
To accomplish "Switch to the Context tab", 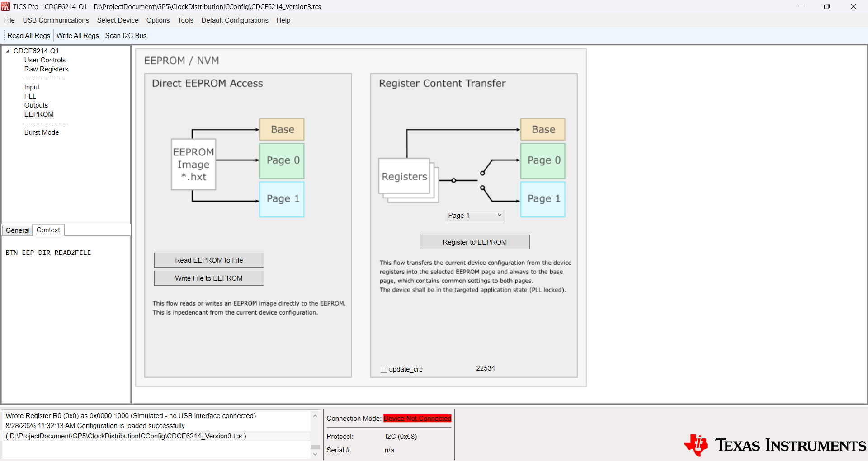I will coord(48,230).
